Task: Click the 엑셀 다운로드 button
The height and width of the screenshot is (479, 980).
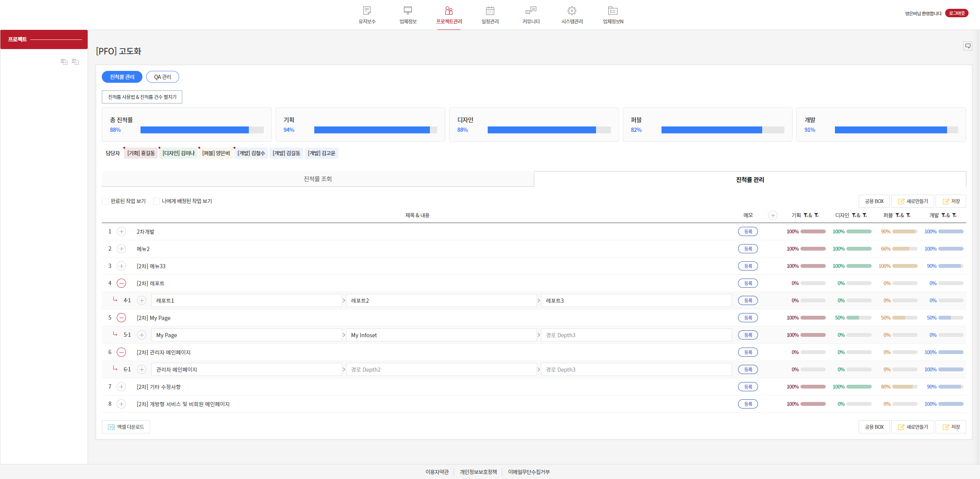Action: click(x=126, y=427)
